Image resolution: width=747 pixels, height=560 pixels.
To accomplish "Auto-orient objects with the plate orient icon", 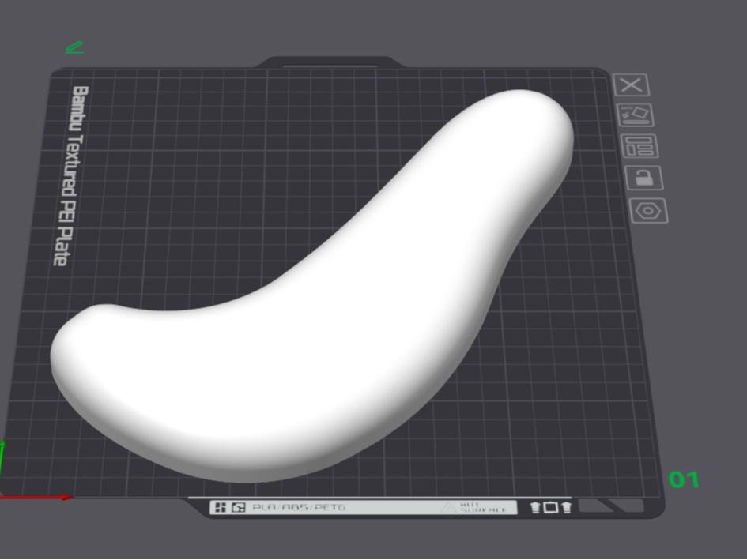I will (636, 115).
